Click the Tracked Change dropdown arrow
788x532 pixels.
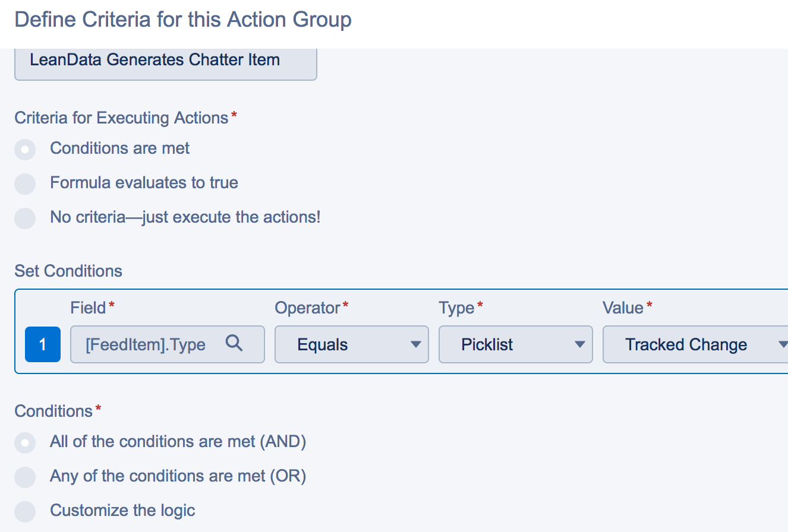point(783,344)
